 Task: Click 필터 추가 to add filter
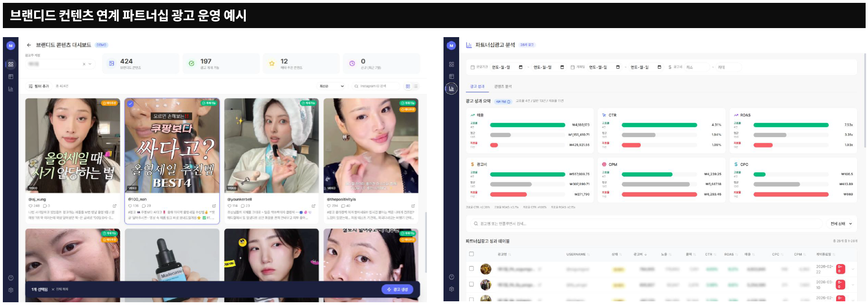(x=39, y=86)
